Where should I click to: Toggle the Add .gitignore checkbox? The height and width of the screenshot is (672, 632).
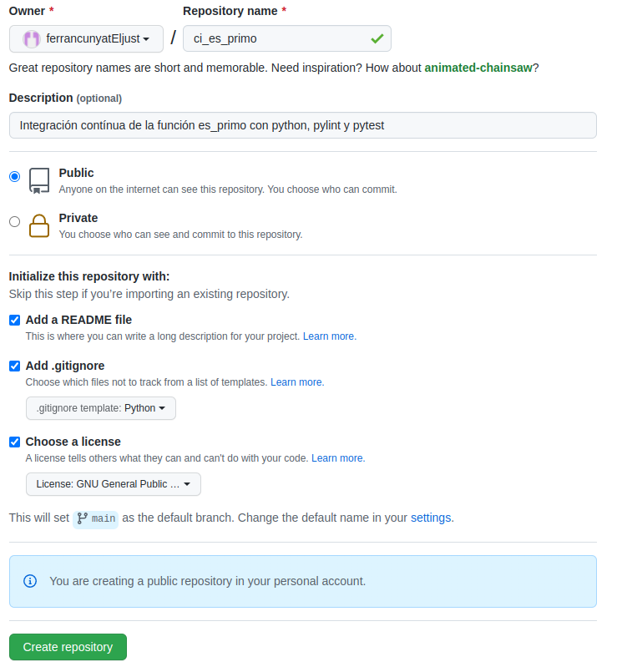14,366
